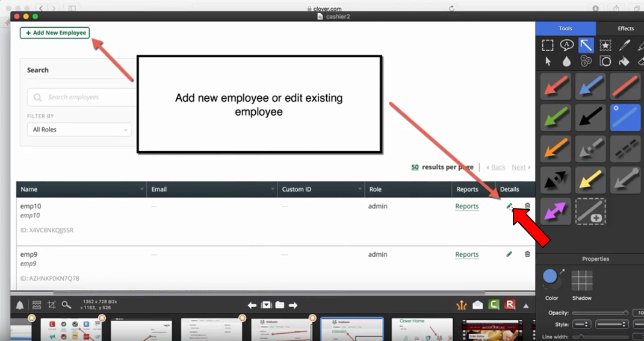The width and height of the screenshot is (644, 341).
Task: Choose the blue arrow style preset
Action: [x=590, y=86]
